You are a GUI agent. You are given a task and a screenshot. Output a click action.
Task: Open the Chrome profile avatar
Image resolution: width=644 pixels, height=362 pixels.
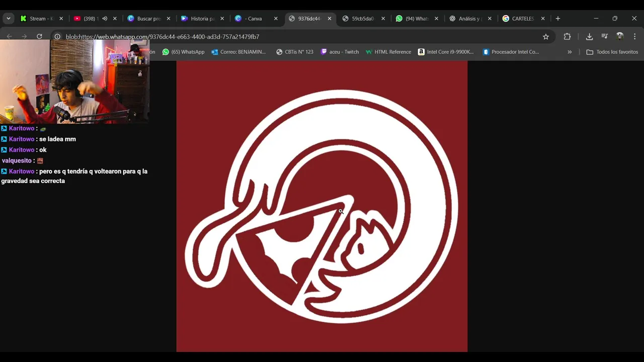pyautogui.click(x=620, y=37)
